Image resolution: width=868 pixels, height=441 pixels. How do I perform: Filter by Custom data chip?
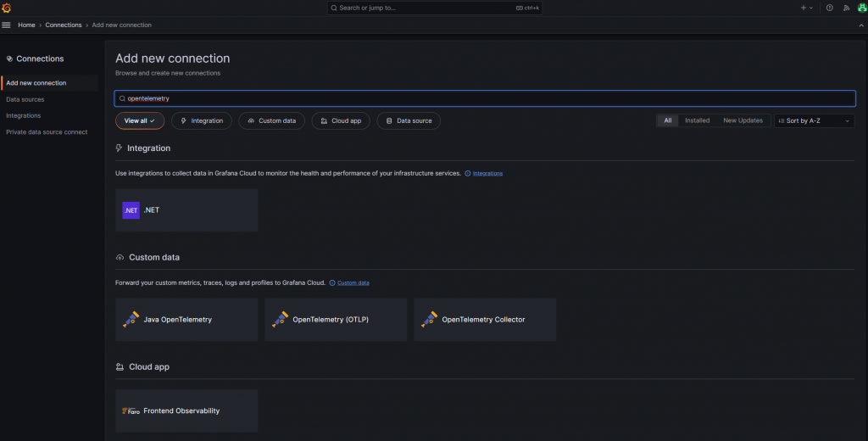click(x=272, y=120)
